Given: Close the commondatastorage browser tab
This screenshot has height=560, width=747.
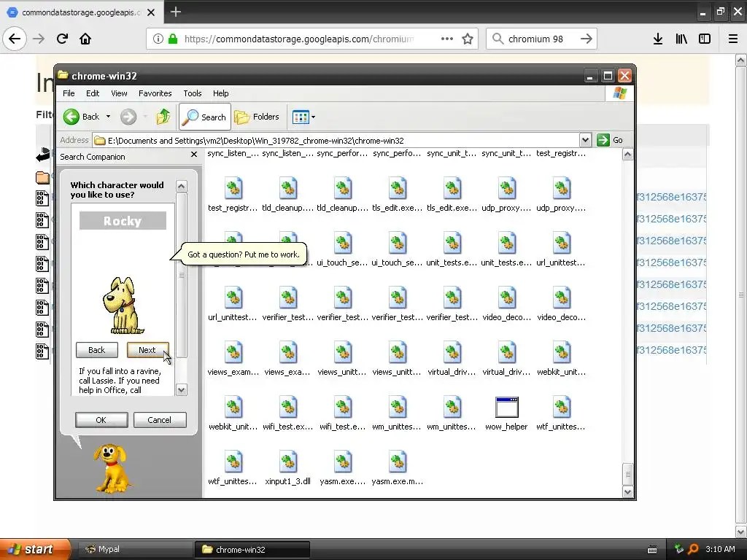Looking at the screenshot, I should [151, 12].
